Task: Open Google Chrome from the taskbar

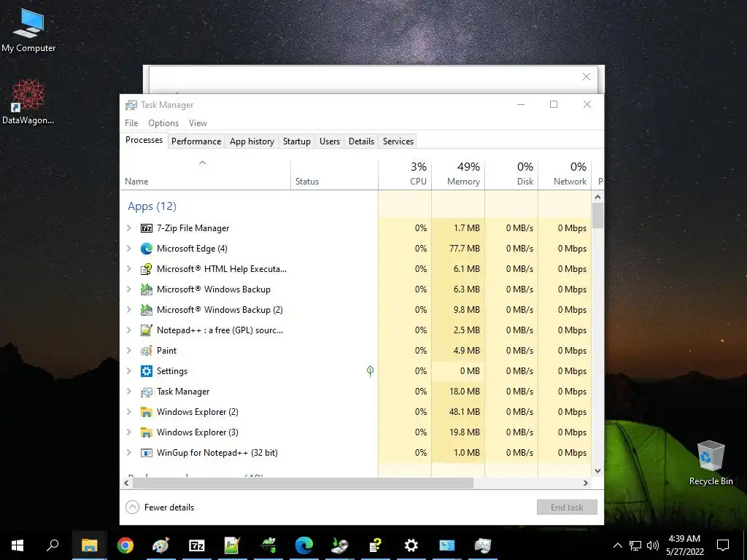Action: tap(125, 545)
